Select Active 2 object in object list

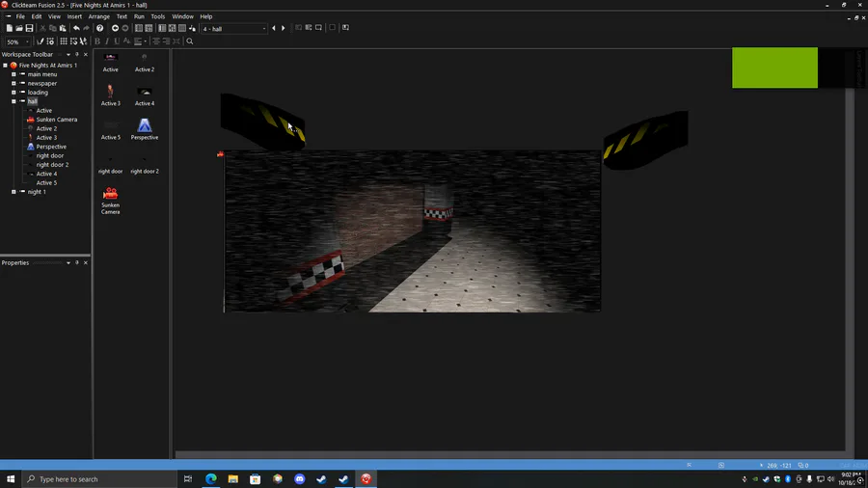[145, 62]
